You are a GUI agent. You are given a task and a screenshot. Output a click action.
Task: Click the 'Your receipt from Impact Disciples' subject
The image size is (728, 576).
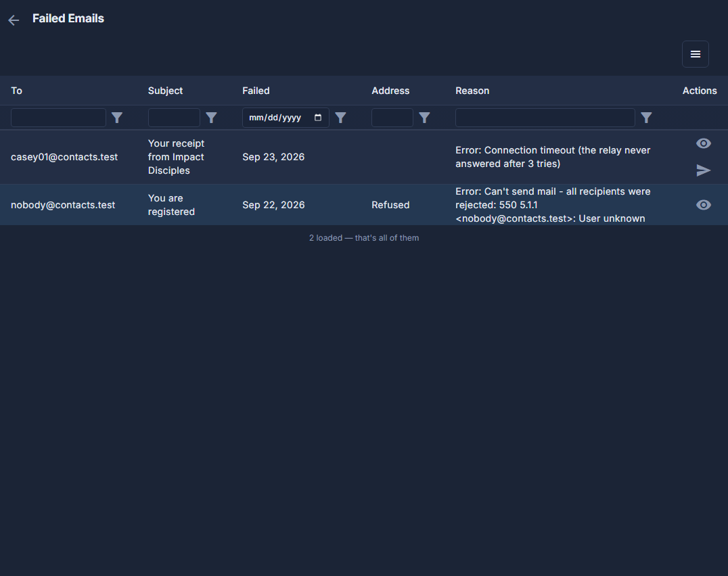(x=177, y=158)
